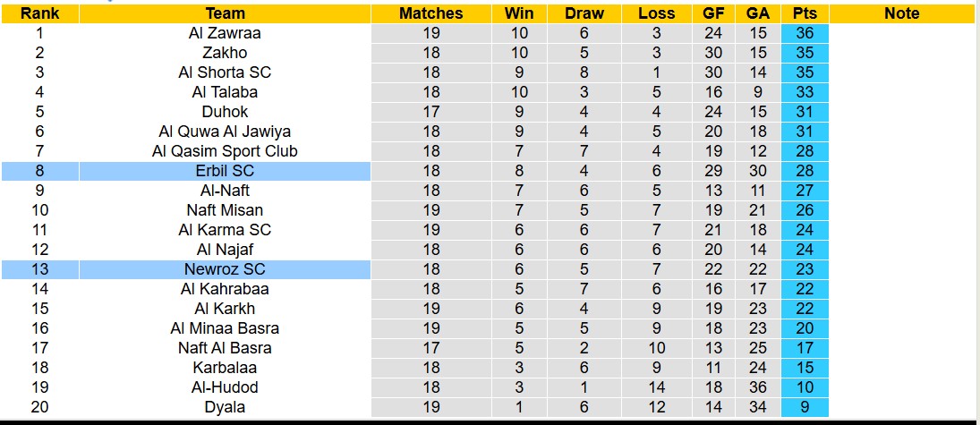
Task: Select the Draw column header
Action: click(x=584, y=13)
